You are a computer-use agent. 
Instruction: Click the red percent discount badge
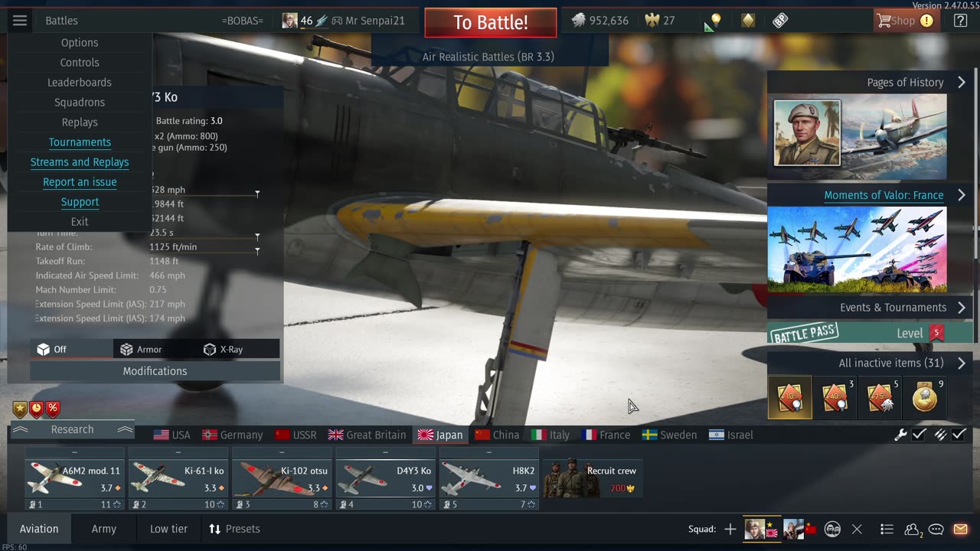point(52,409)
